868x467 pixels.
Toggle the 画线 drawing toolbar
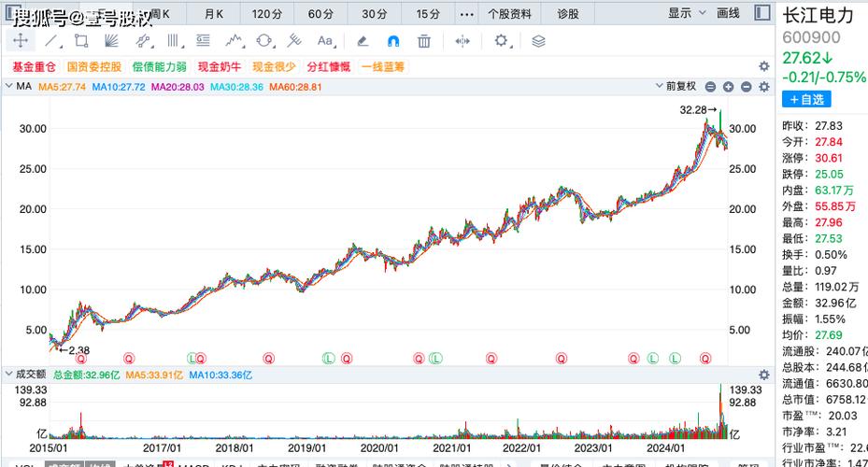pyautogui.click(x=728, y=13)
